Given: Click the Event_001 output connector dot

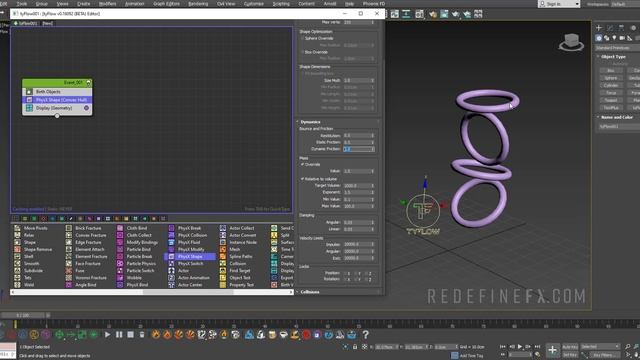Looking at the screenshot, I should click(x=57, y=116).
